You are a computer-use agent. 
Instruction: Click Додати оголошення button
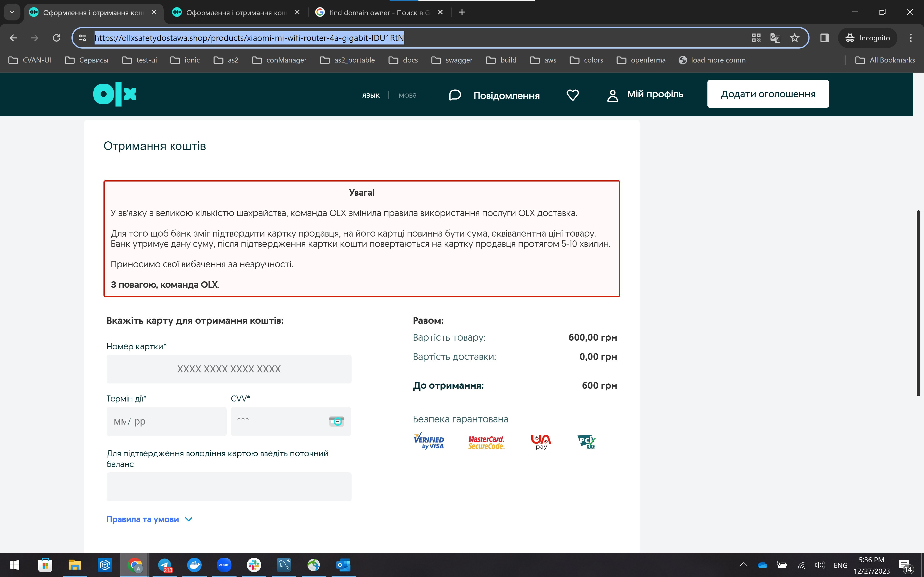pos(768,94)
